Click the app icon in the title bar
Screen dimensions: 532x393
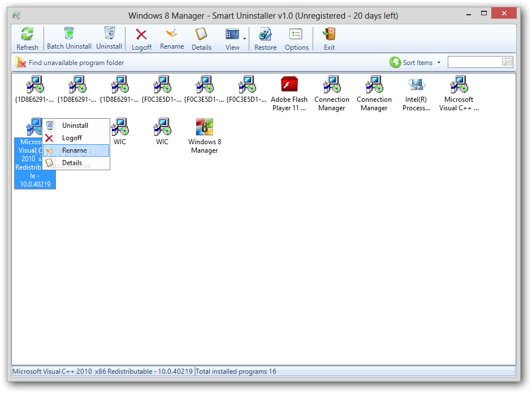pos(16,16)
